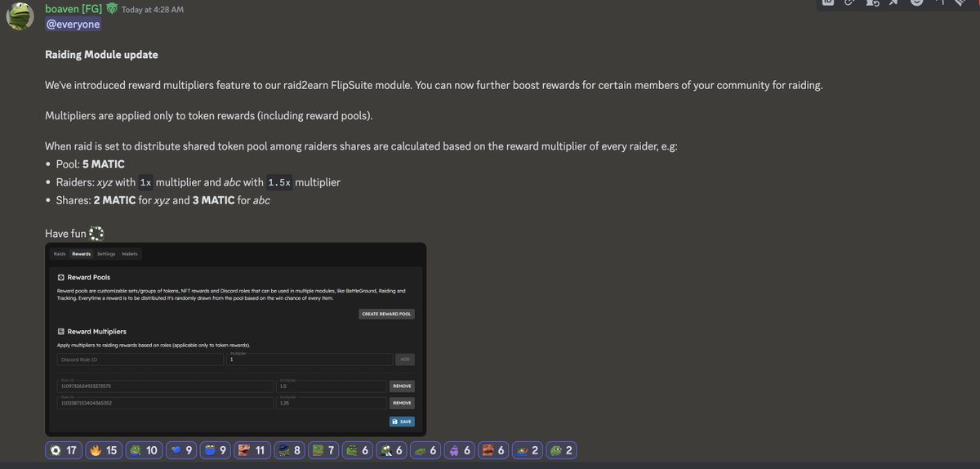Click the @everyone mention
The height and width of the screenshot is (469, 980).
(73, 25)
